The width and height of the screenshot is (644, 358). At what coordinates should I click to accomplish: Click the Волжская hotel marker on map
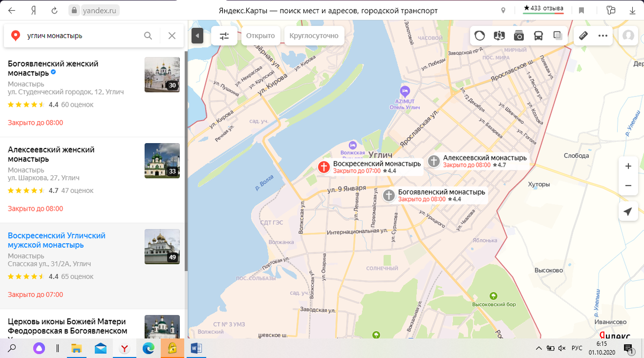coord(353,145)
